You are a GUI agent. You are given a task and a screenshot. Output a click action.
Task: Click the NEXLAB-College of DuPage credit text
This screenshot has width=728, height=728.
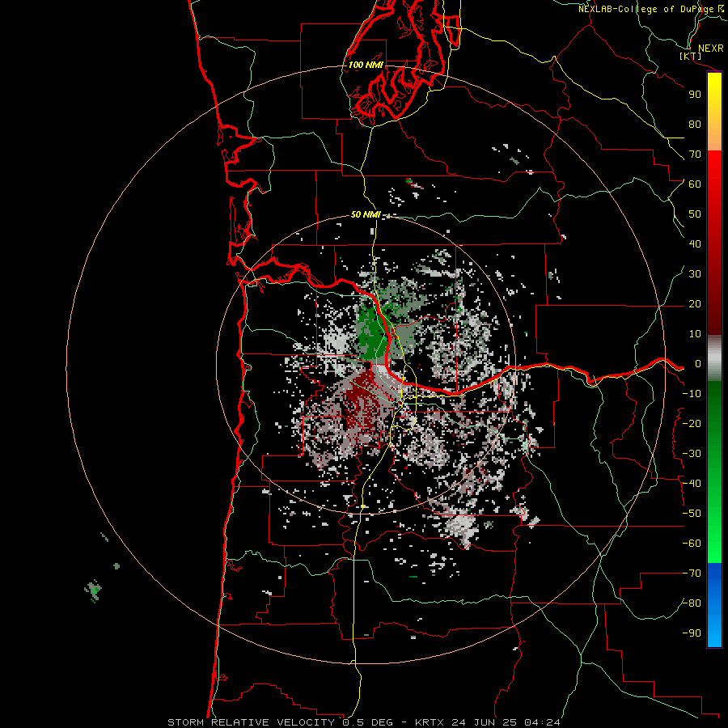[x=650, y=9]
